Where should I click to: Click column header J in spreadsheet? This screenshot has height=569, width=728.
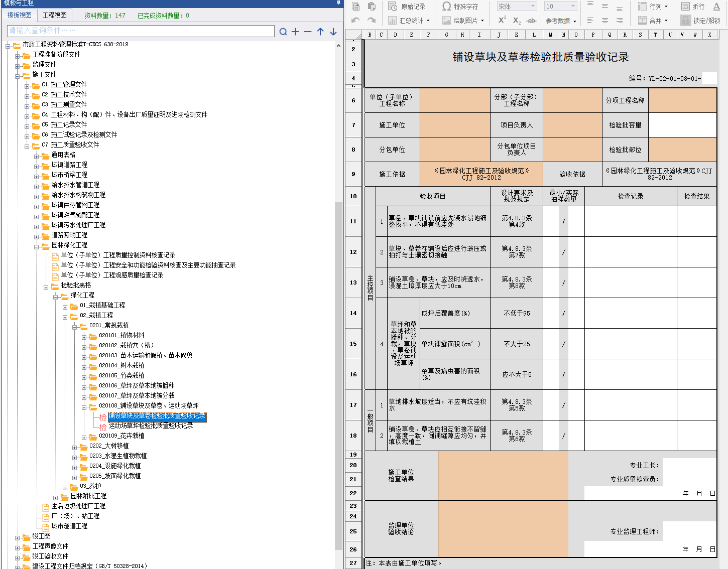(499, 35)
